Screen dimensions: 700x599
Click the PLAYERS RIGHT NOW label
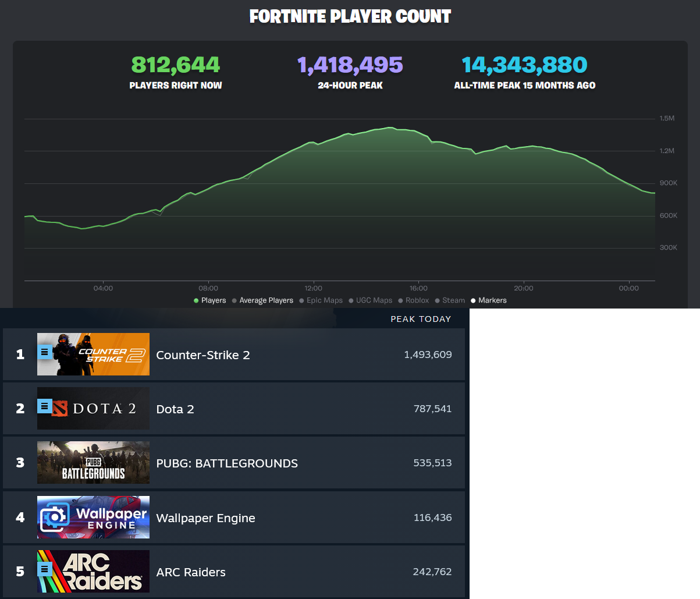(x=176, y=85)
